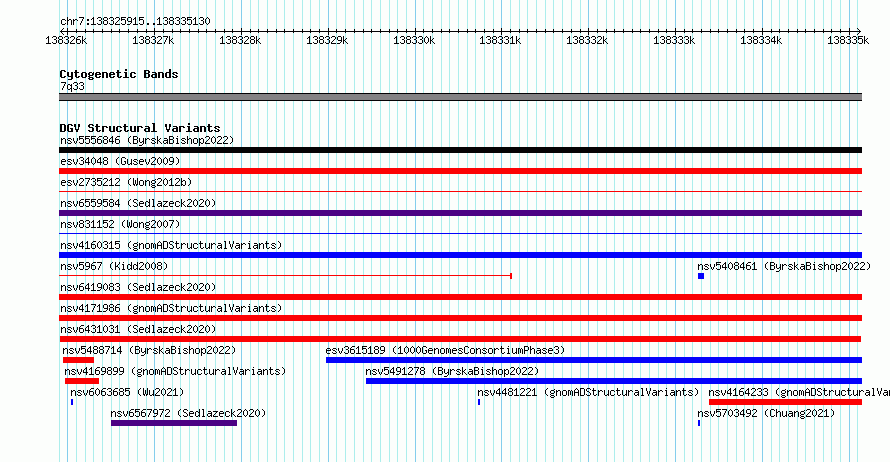This screenshot has width=890, height=462.
Task: Click the Cytogenetic Bands track title
Action: click(119, 74)
